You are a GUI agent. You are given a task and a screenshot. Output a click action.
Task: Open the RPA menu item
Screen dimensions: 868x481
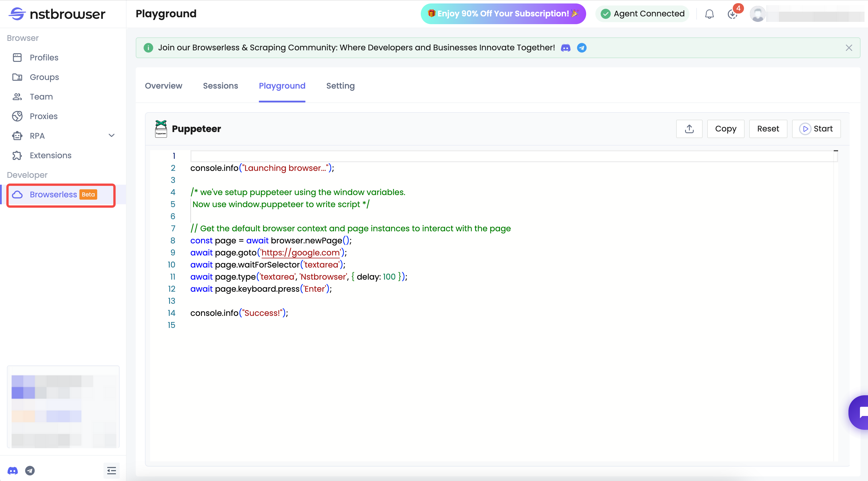click(63, 136)
